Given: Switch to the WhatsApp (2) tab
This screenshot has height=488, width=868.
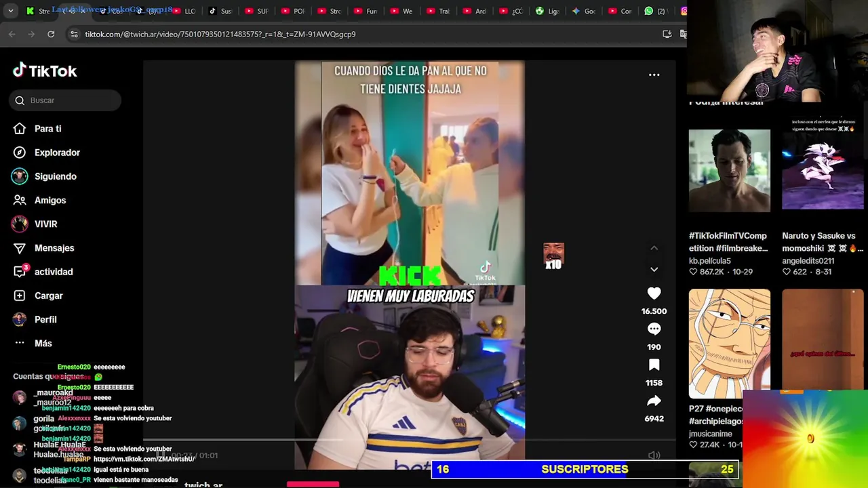Looking at the screenshot, I should coord(656,11).
